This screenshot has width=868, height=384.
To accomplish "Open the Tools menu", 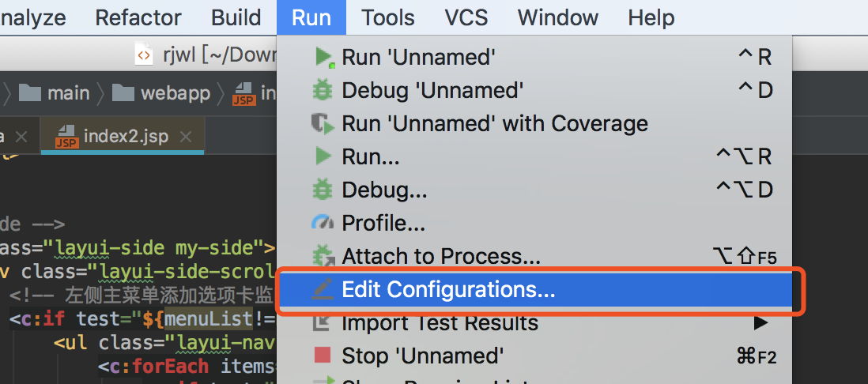I will pyautogui.click(x=388, y=17).
